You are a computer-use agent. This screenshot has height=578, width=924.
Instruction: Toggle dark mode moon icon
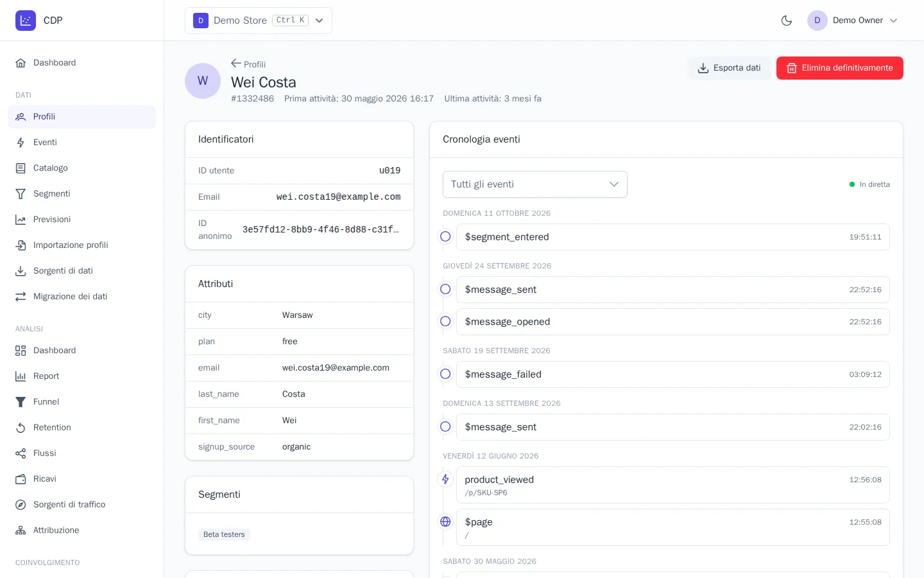click(x=787, y=21)
